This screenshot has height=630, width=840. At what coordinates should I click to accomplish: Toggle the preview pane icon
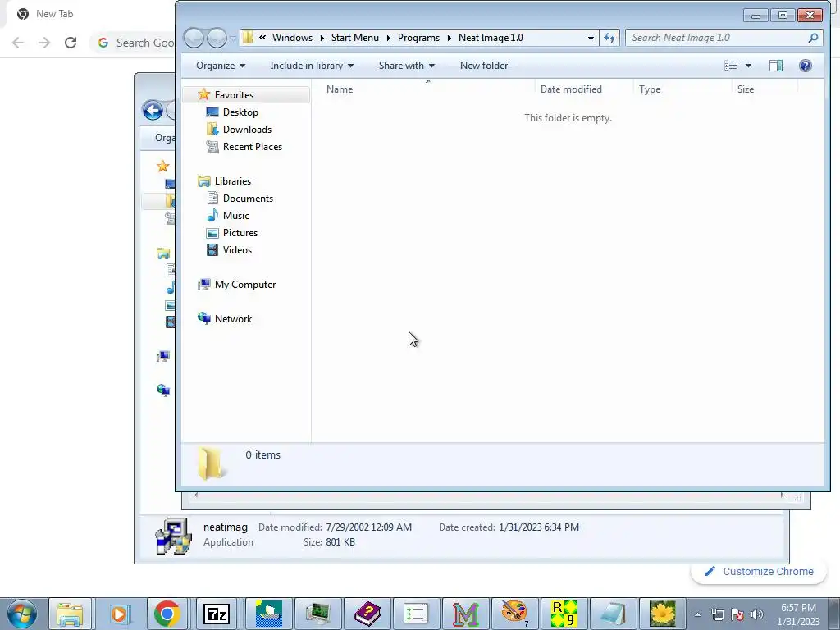[776, 66]
